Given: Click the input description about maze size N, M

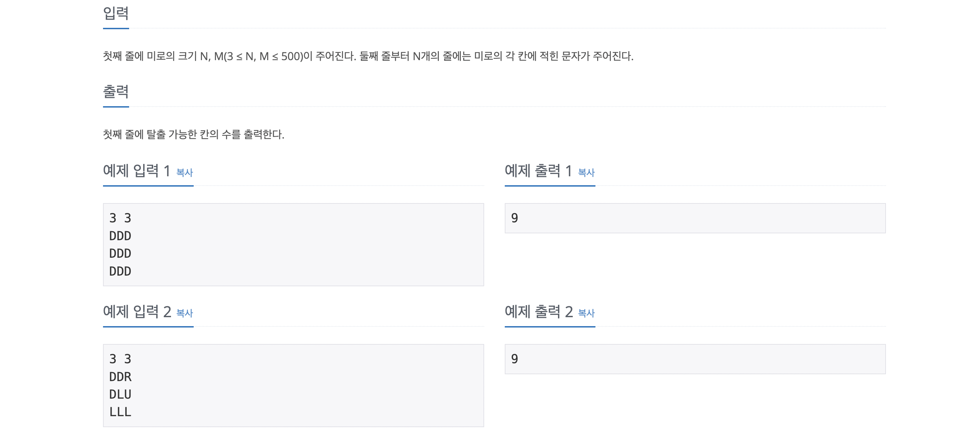Looking at the screenshot, I should [368, 56].
